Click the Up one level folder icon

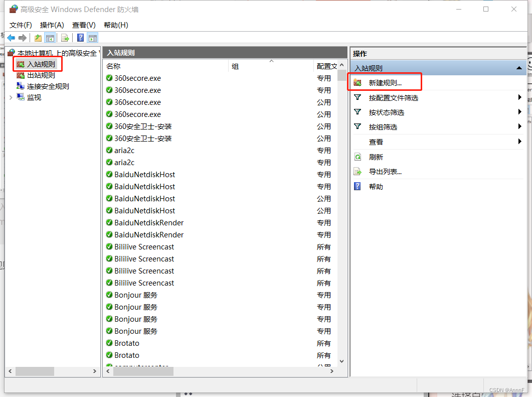38,38
